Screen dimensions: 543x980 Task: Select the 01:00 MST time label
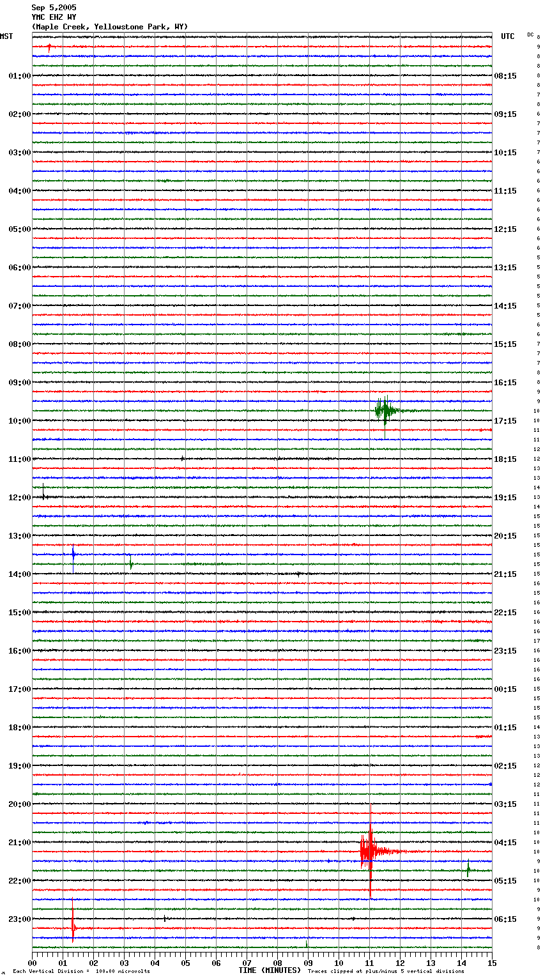point(20,76)
